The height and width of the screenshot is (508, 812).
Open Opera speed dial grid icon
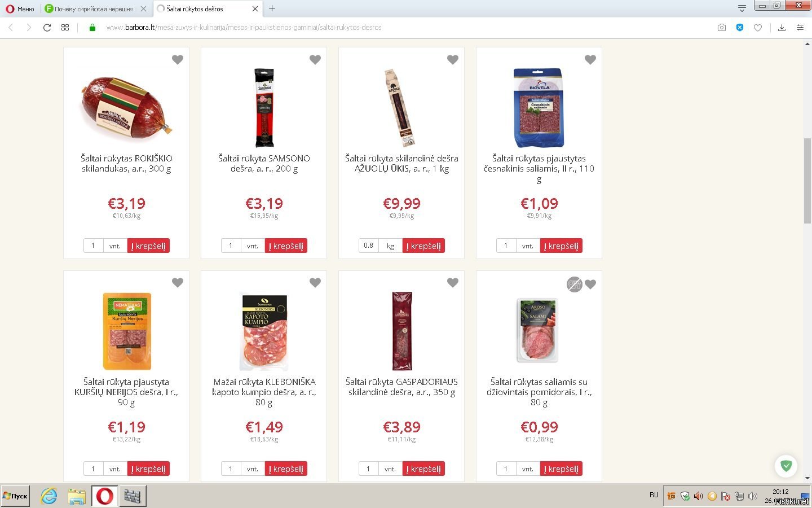point(65,27)
